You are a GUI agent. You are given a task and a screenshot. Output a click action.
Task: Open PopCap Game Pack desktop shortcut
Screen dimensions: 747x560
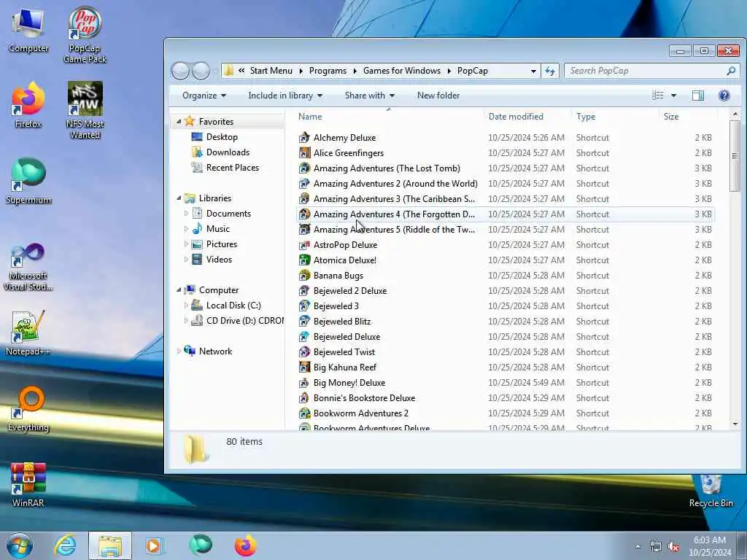click(85, 34)
